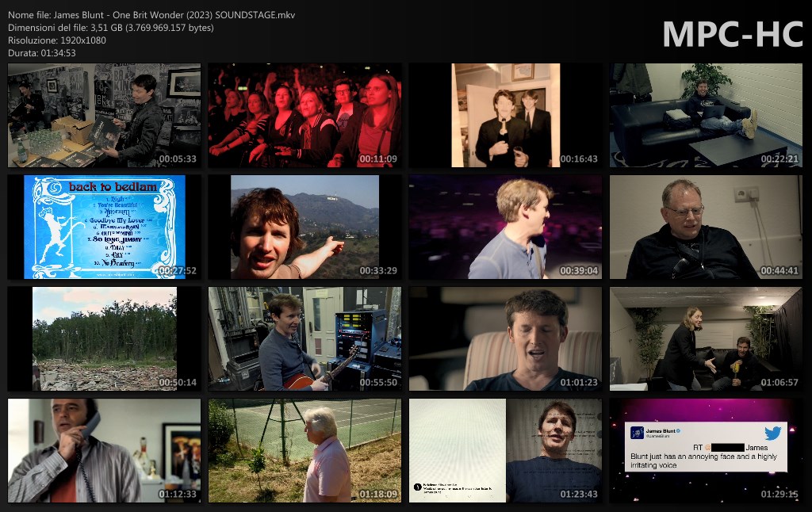Select the tweet thumbnail at 01:29:15

pos(706,451)
